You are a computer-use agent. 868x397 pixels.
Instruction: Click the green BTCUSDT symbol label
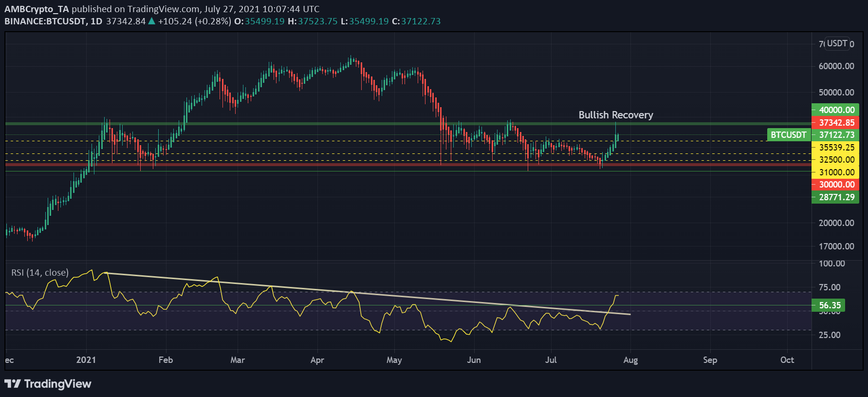tap(788, 135)
